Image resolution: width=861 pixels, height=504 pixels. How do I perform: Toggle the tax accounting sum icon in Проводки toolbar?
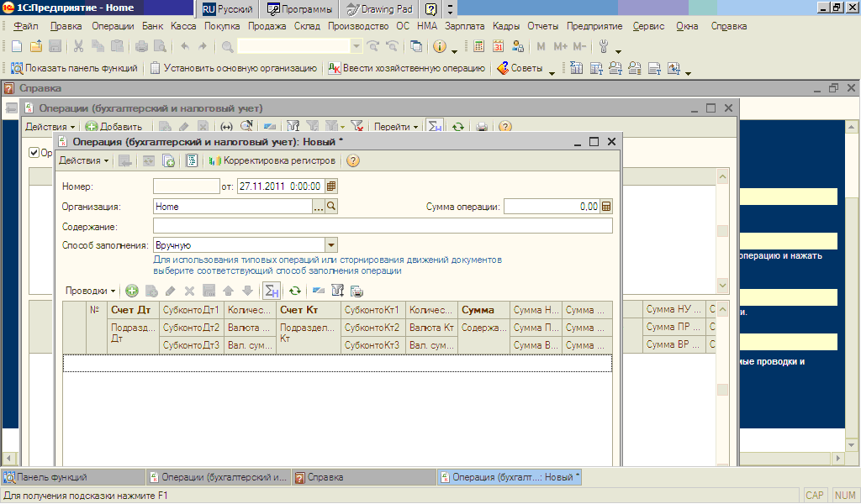pyautogui.click(x=272, y=291)
